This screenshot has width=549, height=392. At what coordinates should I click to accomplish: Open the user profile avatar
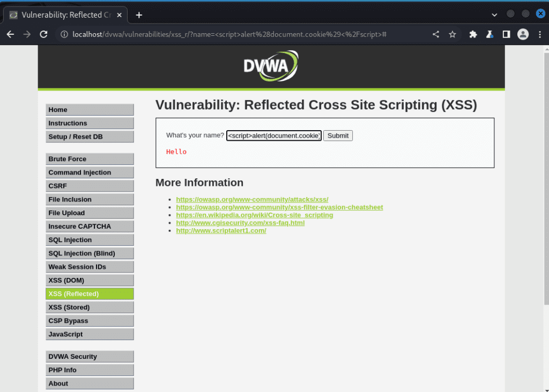[523, 34]
